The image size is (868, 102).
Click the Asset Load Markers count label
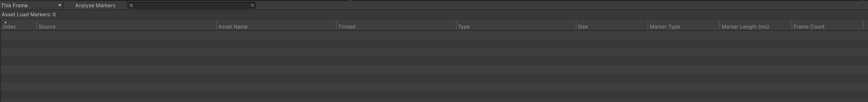click(x=29, y=15)
